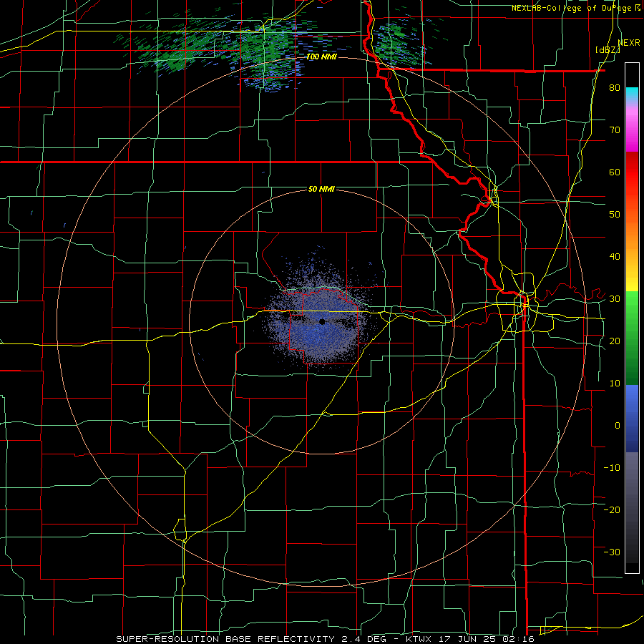Click the 30 value on the dBZ scale
This screenshot has width=644, height=644.
click(615, 298)
